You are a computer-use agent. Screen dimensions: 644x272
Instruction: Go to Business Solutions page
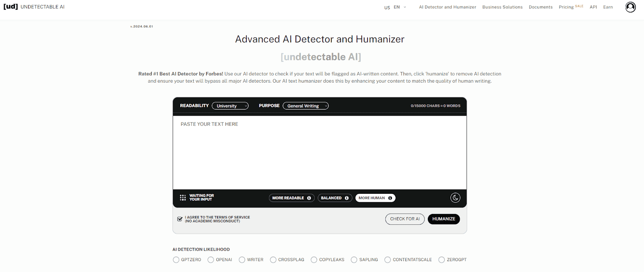502,7
